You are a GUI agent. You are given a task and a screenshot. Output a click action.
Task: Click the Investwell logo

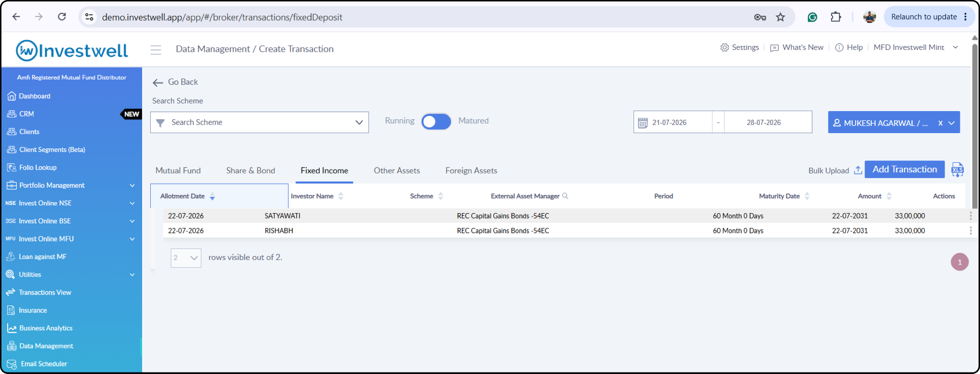point(72,50)
